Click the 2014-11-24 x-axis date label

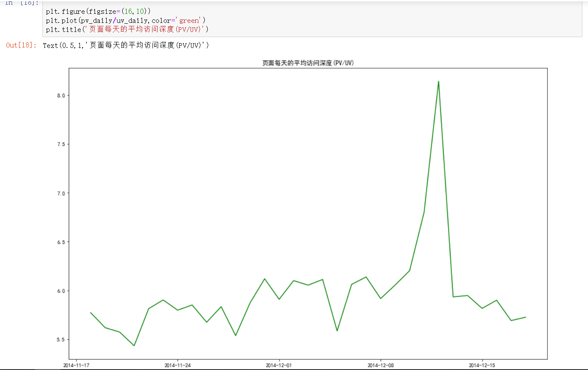[178, 365]
